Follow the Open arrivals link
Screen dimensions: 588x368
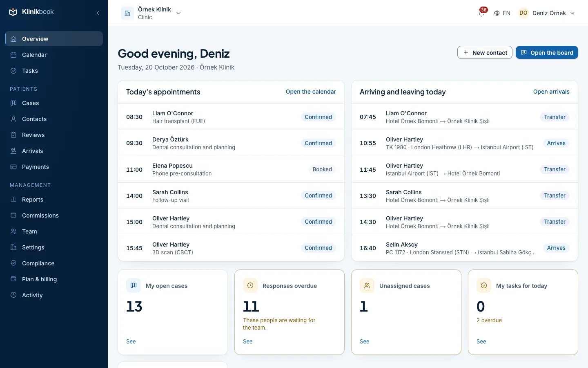551,92
